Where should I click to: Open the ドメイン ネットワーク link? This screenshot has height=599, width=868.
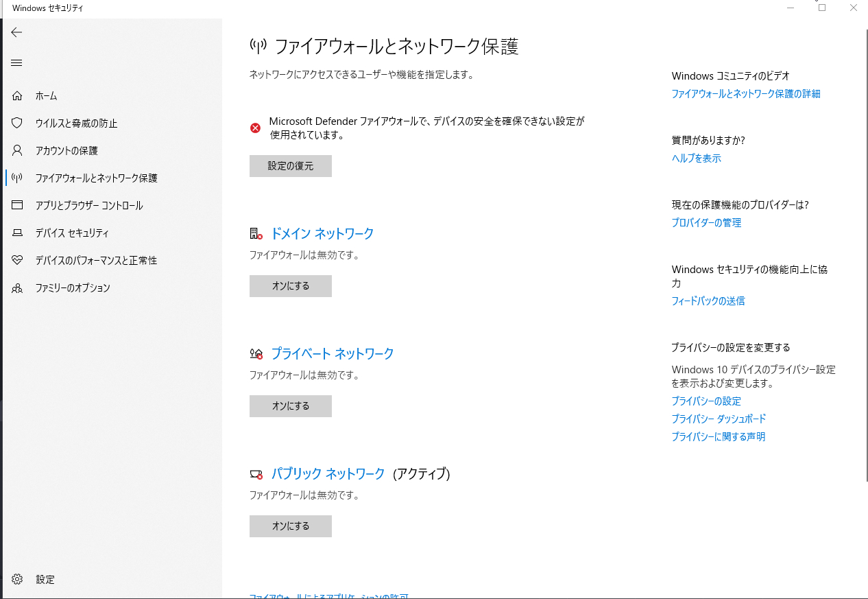tap(322, 234)
